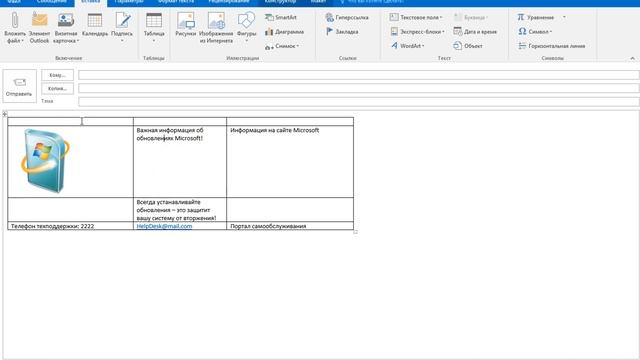Send the message with Отправить
Screen dimensions: 640x360
point(19,86)
